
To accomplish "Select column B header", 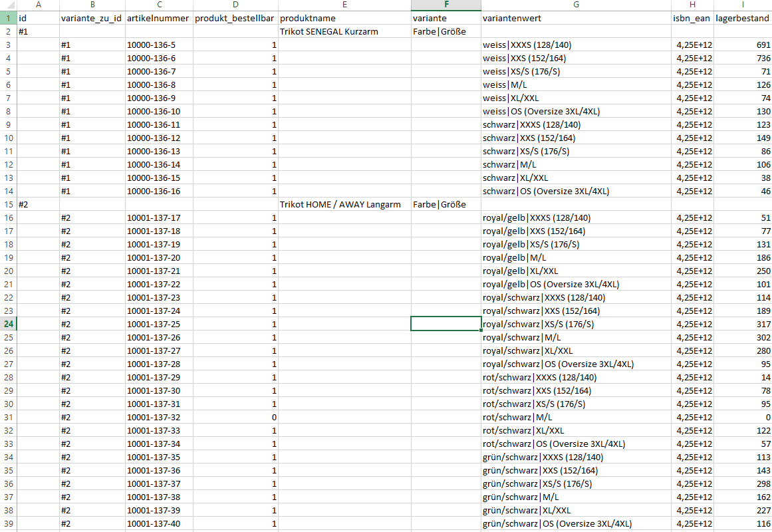I will tap(92, 5).
